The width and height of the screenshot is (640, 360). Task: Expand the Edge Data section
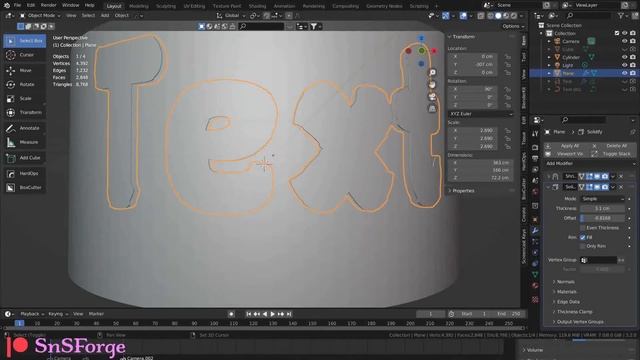568,302
